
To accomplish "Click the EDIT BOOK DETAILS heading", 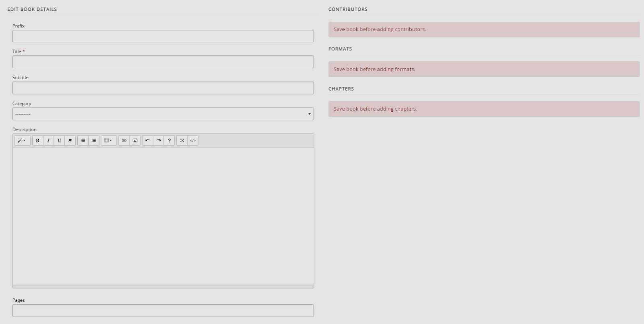I will tap(32, 9).
